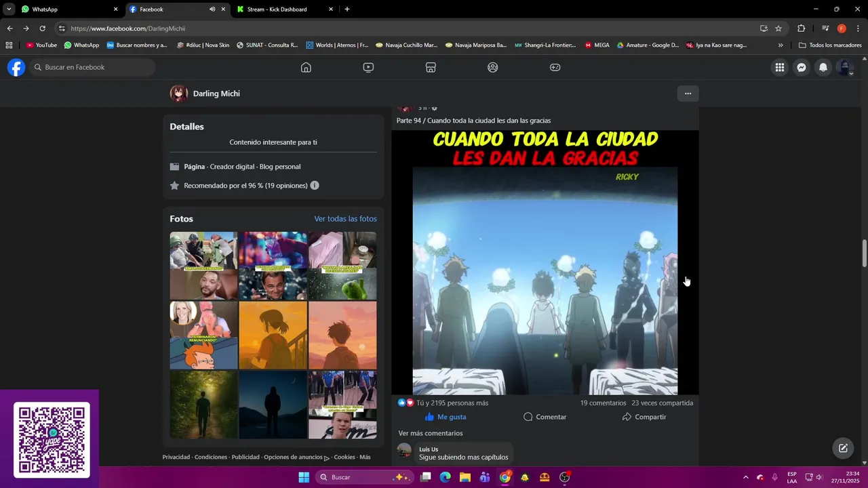Click the Buscar en Facebook search field
This screenshot has height=488, width=868.
92,67
